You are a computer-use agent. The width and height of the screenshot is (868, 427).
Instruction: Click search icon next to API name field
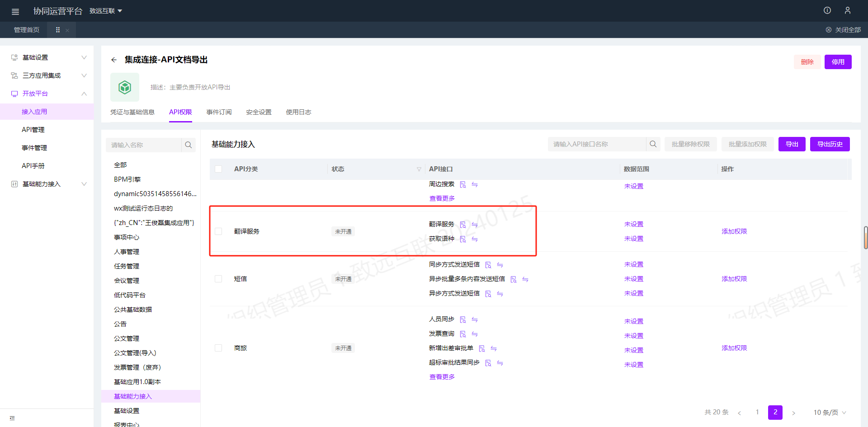(x=653, y=144)
